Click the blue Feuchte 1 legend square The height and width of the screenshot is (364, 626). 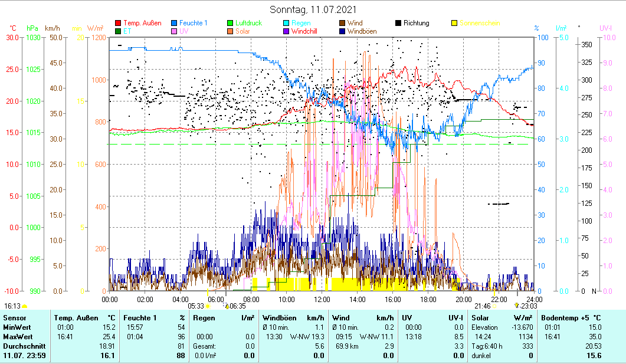(x=175, y=24)
